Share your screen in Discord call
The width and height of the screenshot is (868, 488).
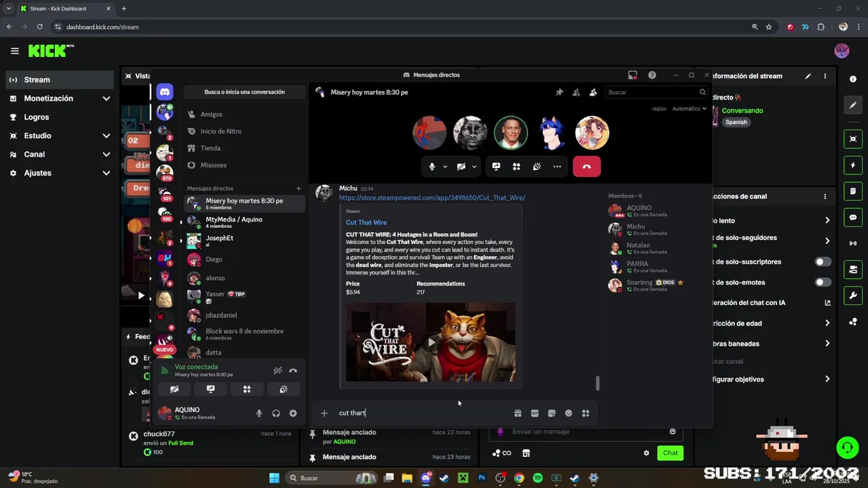496,166
